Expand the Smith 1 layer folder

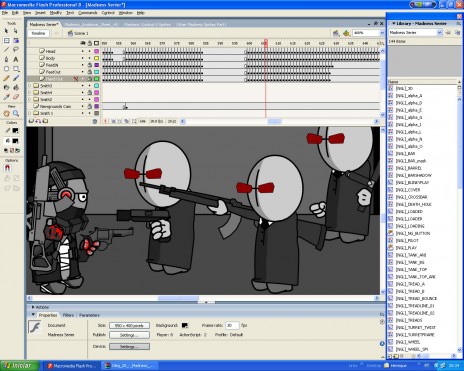[30, 113]
